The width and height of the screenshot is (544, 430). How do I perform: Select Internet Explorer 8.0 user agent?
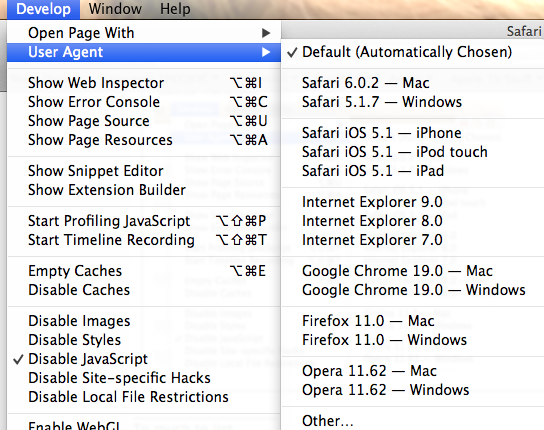pyautogui.click(x=413, y=221)
